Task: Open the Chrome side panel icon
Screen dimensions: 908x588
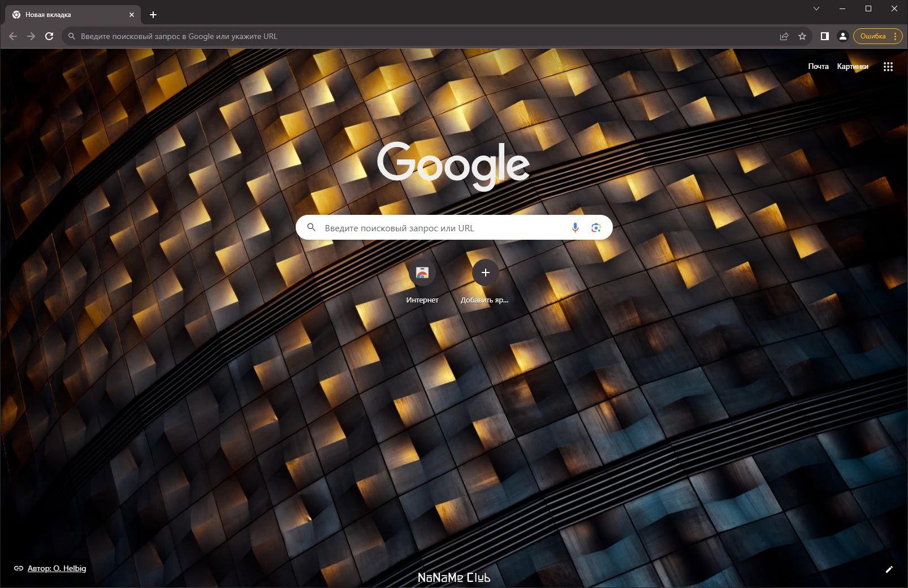Action: (824, 36)
